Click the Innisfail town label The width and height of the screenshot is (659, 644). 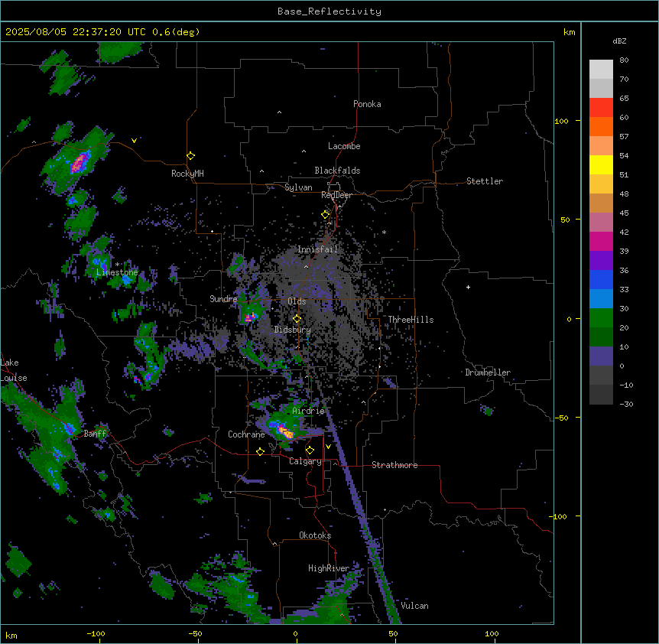tap(317, 249)
